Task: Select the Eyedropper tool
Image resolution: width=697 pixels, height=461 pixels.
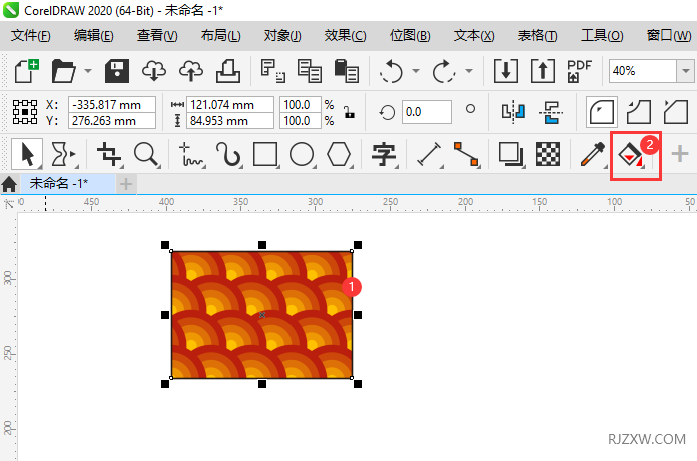Action: click(x=593, y=154)
